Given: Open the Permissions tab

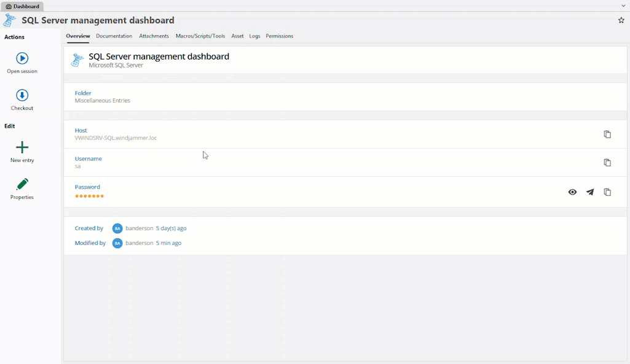Looking at the screenshot, I should 279,36.
